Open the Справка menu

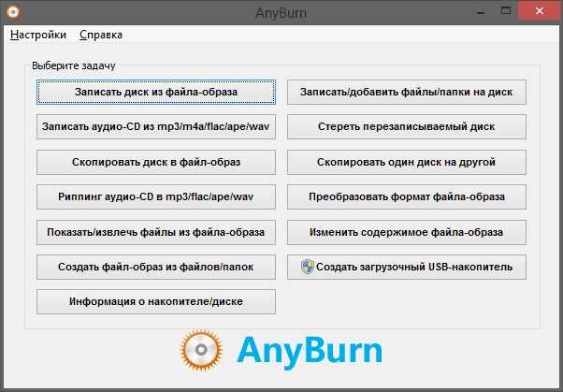[101, 35]
